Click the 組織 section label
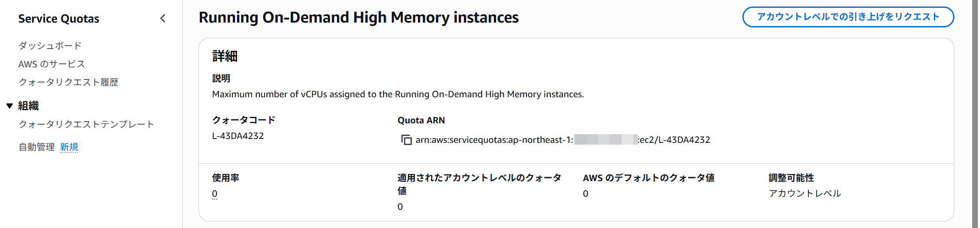This screenshot has height=228, width=980. (x=29, y=106)
